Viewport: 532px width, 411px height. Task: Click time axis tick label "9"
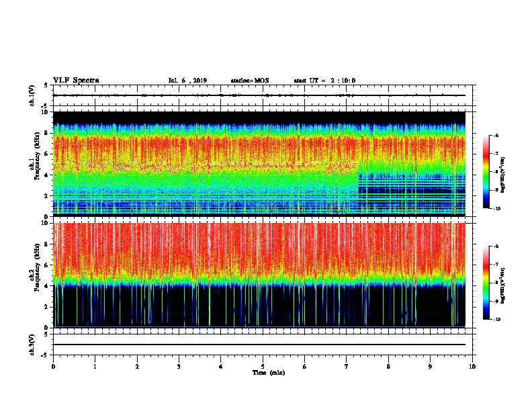click(430, 367)
